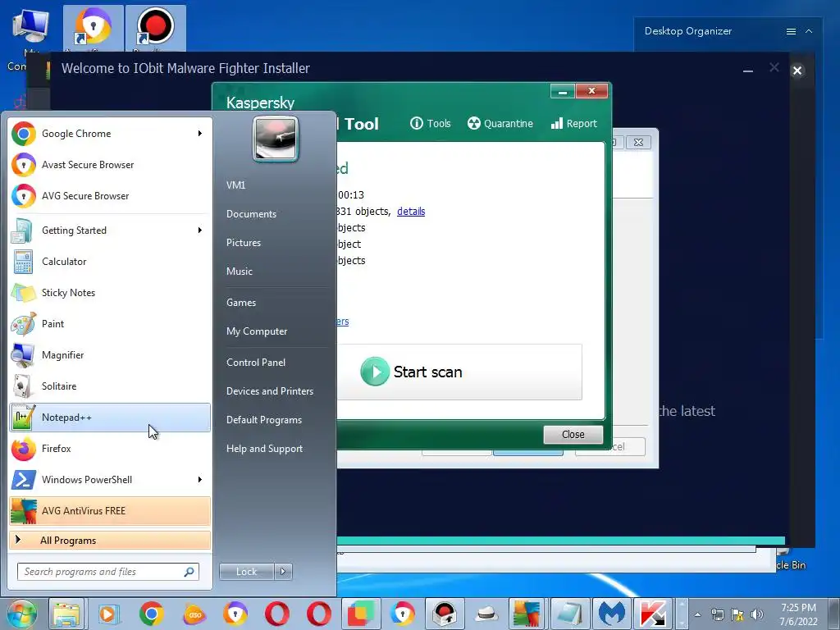
Task: Open the notepad taskbar icon
Action: (x=570, y=614)
